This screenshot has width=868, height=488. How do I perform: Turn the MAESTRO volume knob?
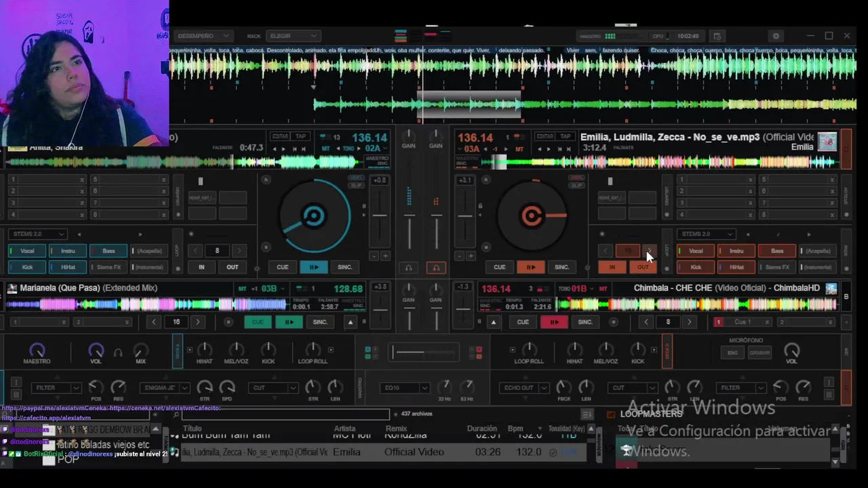[37, 350]
